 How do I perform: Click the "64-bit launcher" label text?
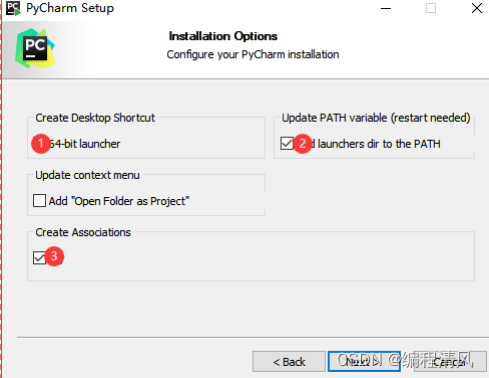[x=85, y=144]
